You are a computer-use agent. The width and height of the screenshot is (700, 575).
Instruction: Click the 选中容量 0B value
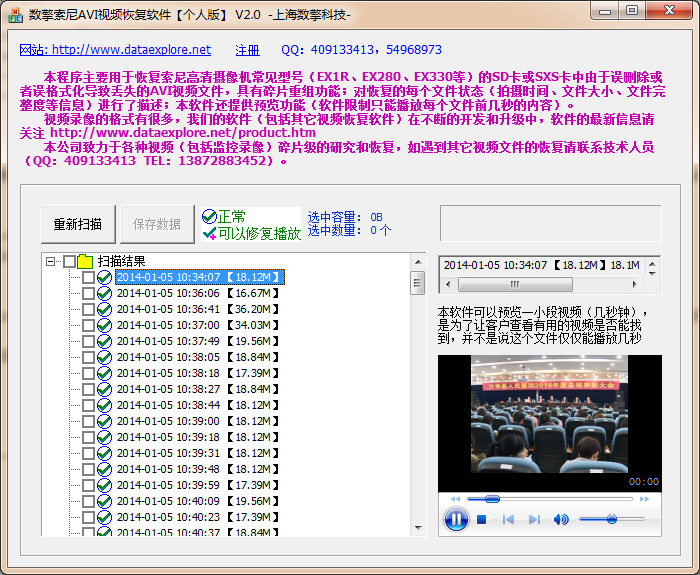(x=376, y=217)
